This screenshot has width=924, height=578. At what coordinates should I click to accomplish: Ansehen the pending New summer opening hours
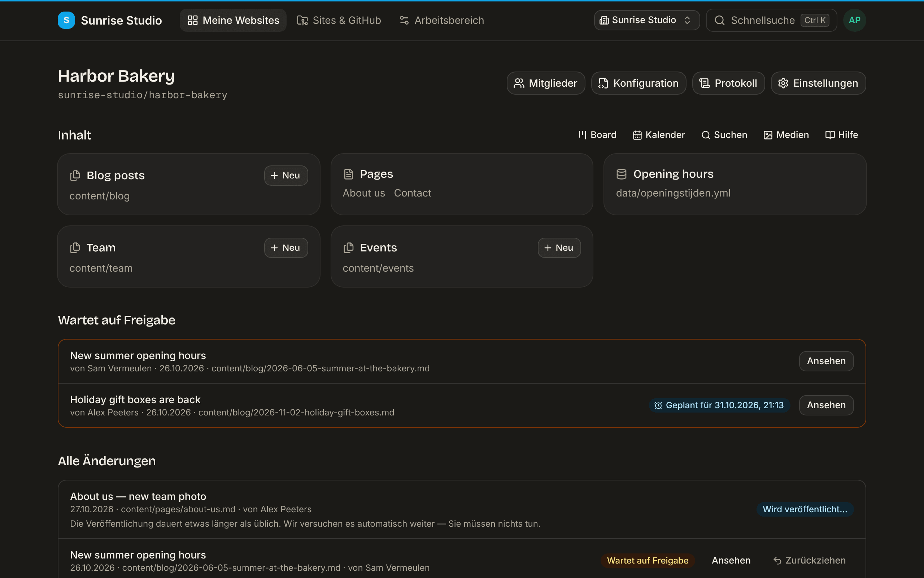pos(826,361)
